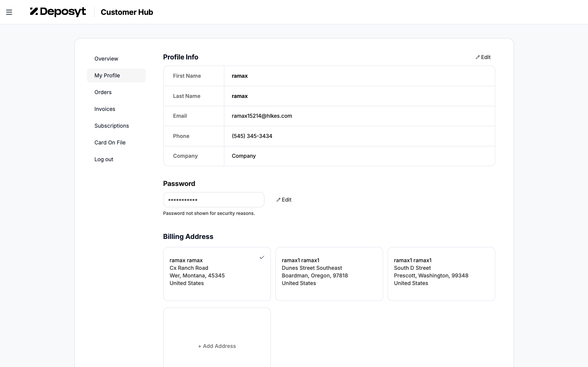Add a new billing address
This screenshot has width=588, height=367.
[x=217, y=346]
